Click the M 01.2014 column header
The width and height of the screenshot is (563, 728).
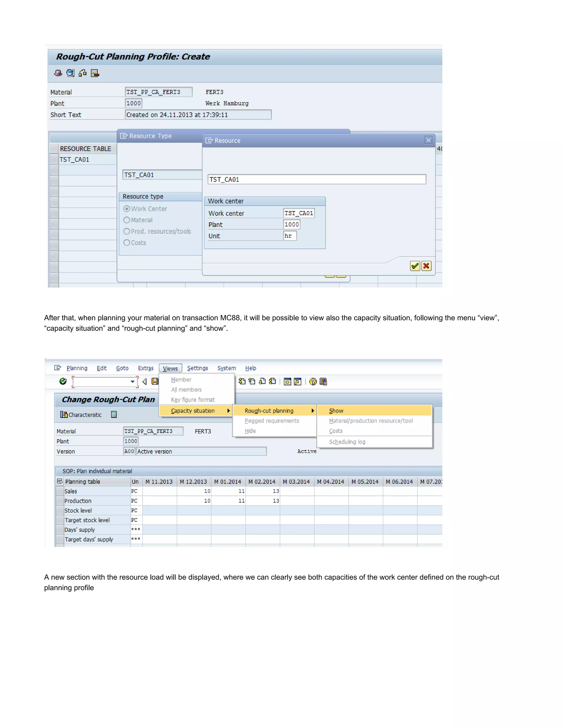click(x=228, y=481)
